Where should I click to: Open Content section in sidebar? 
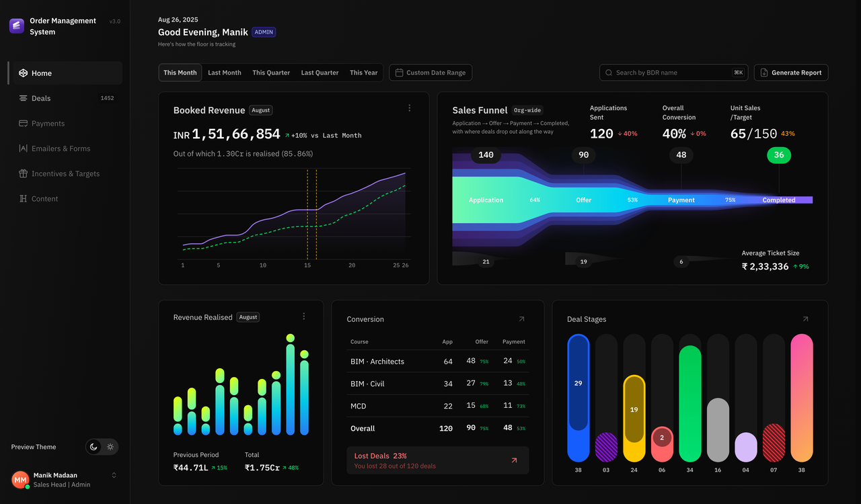click(x=65, y=199)
